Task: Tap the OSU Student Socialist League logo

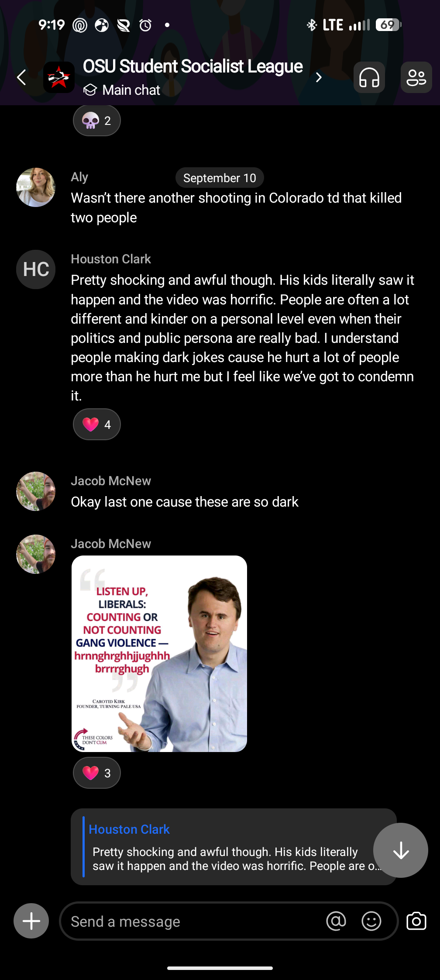Action: coord(59,78)
